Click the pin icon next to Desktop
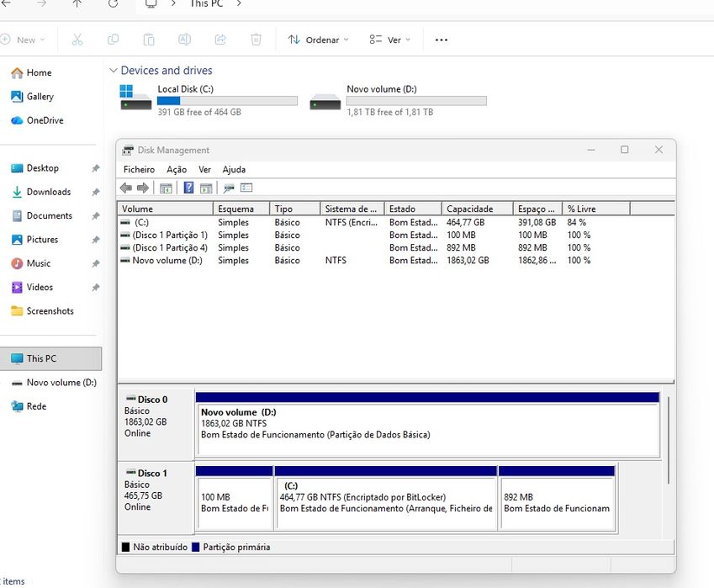Image resolution: width=714 pixels, height=588 pixels. (x=96, y=168)
